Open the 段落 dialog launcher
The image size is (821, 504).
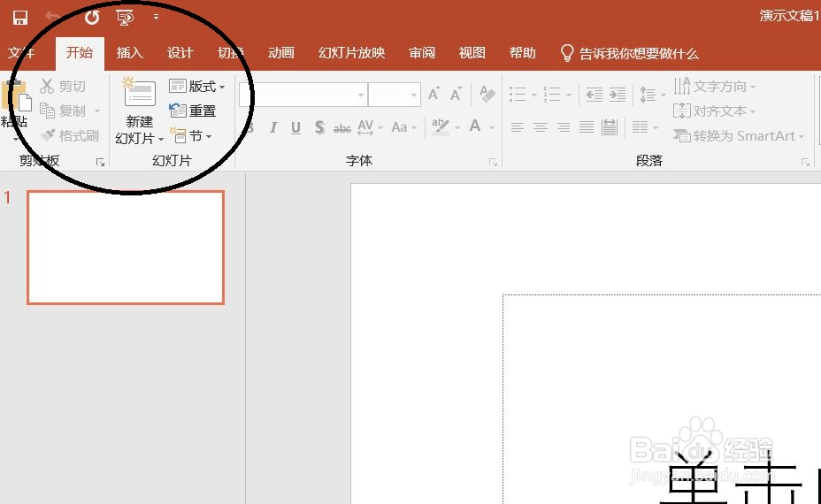pos(805,163)
